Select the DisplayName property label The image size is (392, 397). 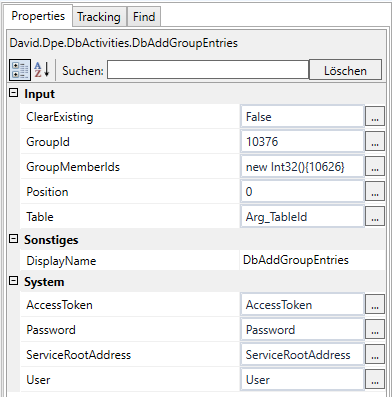point(61,261)
